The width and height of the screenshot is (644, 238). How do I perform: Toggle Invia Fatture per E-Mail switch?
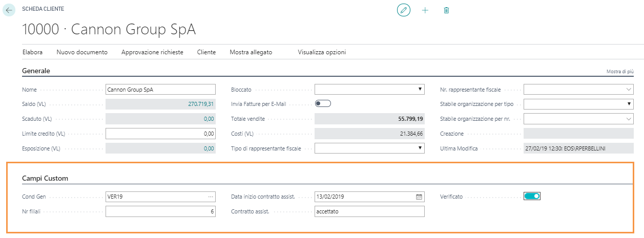coord(323,104)
